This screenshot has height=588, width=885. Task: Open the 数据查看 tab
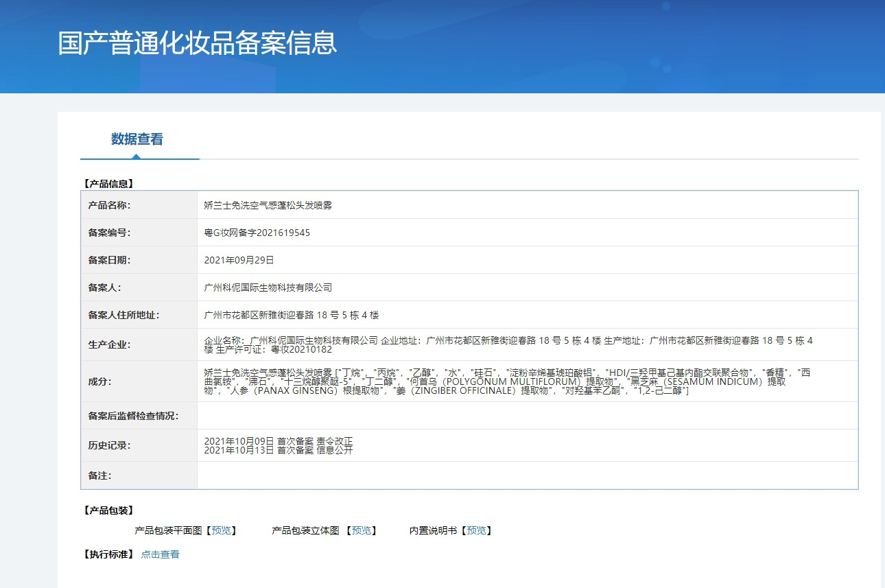click(x=137, y=139)
